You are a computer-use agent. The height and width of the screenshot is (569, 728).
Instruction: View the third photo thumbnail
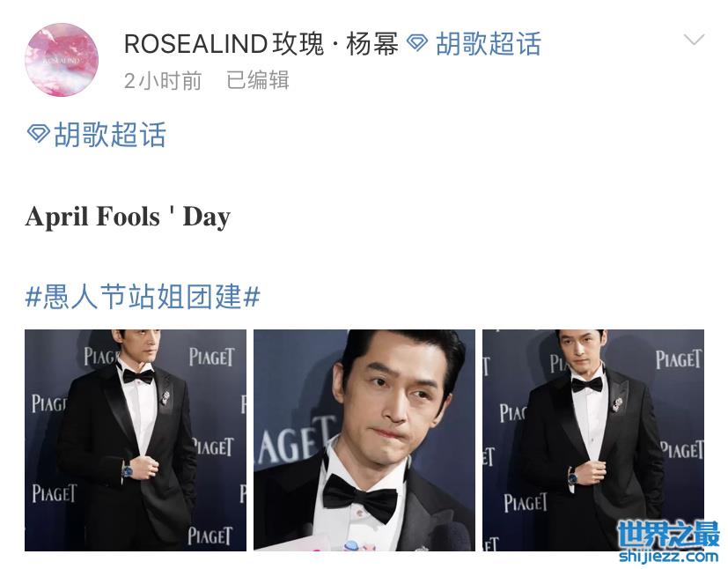pos(593,440)
